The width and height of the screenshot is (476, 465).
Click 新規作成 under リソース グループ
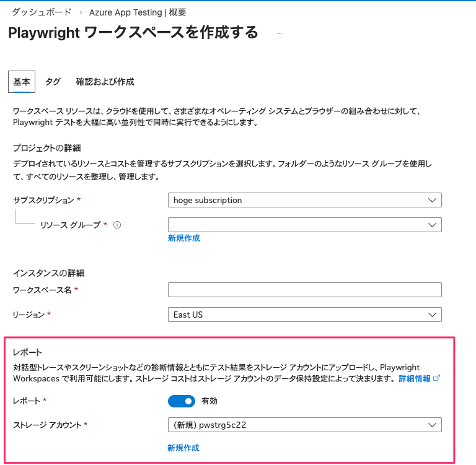click(x=184, y=238)
